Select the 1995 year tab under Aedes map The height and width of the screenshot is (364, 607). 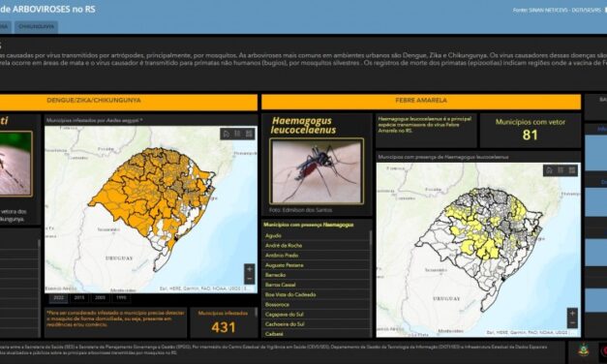pos(121,298)
